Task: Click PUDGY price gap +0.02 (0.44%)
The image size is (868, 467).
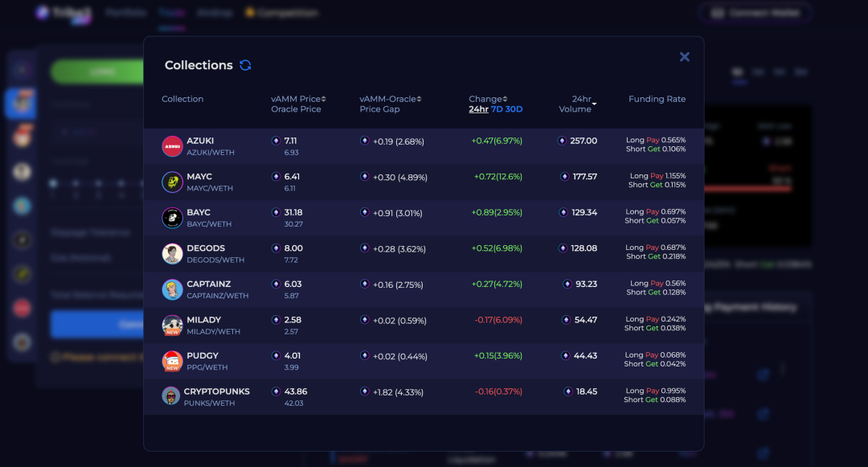Action: [x=400, y=356]
